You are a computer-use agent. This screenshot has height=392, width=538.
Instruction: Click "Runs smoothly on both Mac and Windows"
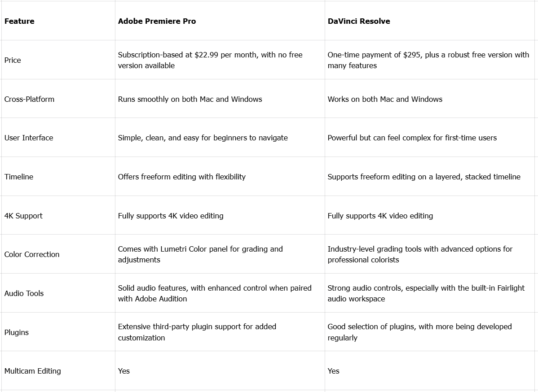click(x=190, y=99)
